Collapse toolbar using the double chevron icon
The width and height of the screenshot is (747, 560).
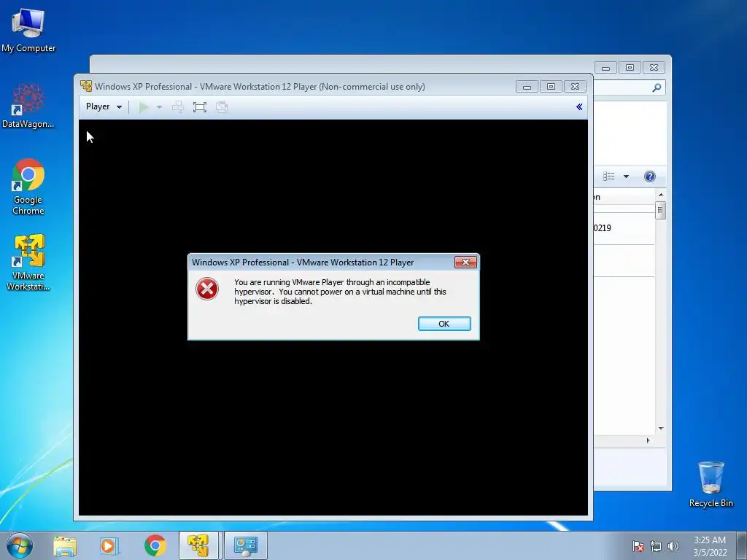(579, 106)
